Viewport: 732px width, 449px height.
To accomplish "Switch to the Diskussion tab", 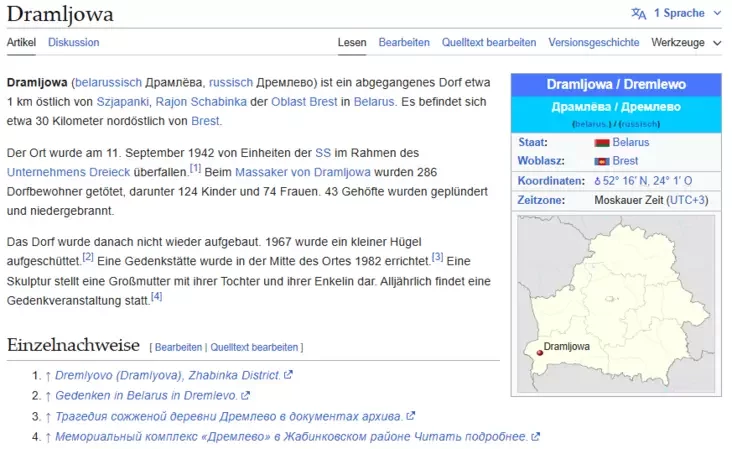I will [74, 42].
